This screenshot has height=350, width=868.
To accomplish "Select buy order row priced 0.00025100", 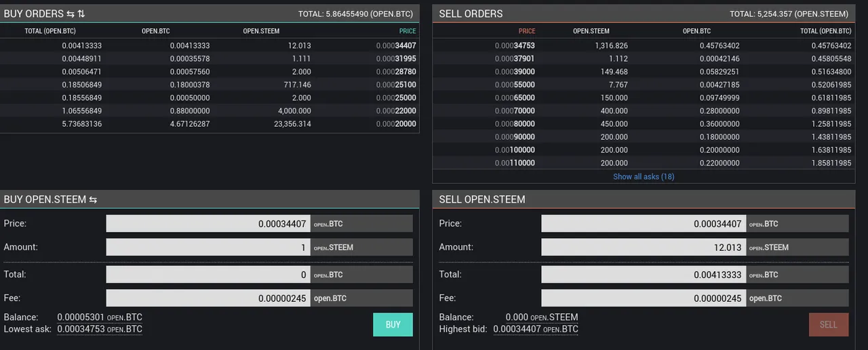I will [x=210, y=85].
